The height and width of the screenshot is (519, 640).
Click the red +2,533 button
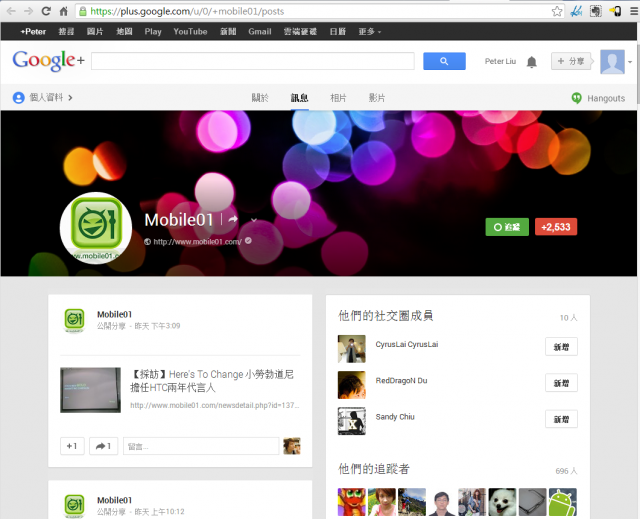click(556, 227)
